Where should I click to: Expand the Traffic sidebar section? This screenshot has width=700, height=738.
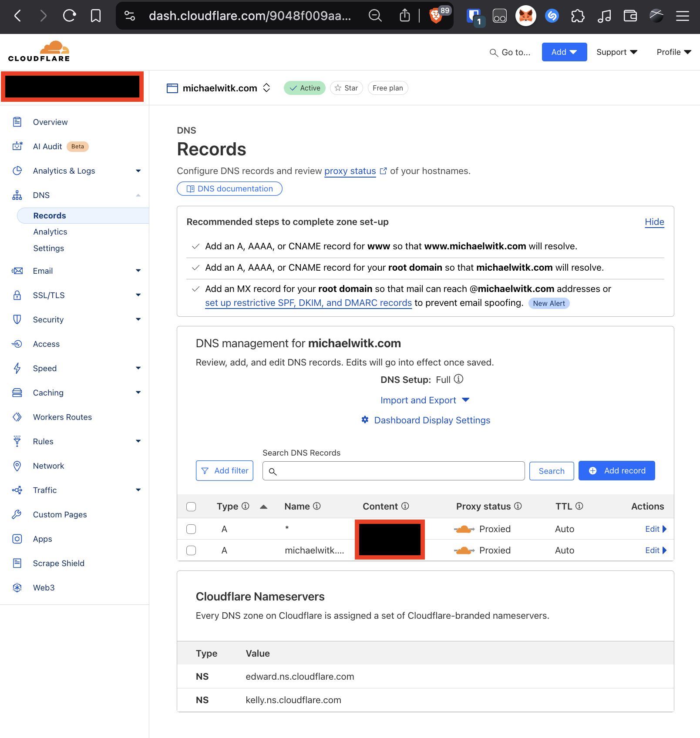coord(138,490)
